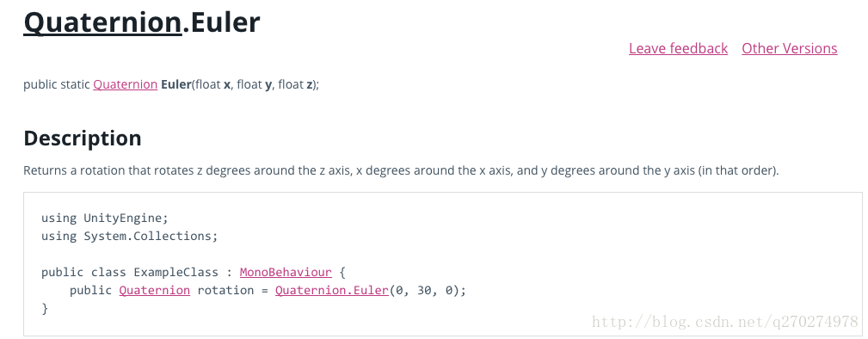Click the Leave feedback link
The height and width of the screenshot is (339, 868).
[678, 49]
